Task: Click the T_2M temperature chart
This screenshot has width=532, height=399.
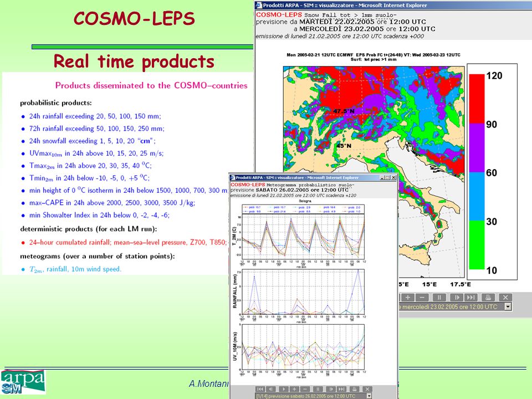Action: [303, 238]
